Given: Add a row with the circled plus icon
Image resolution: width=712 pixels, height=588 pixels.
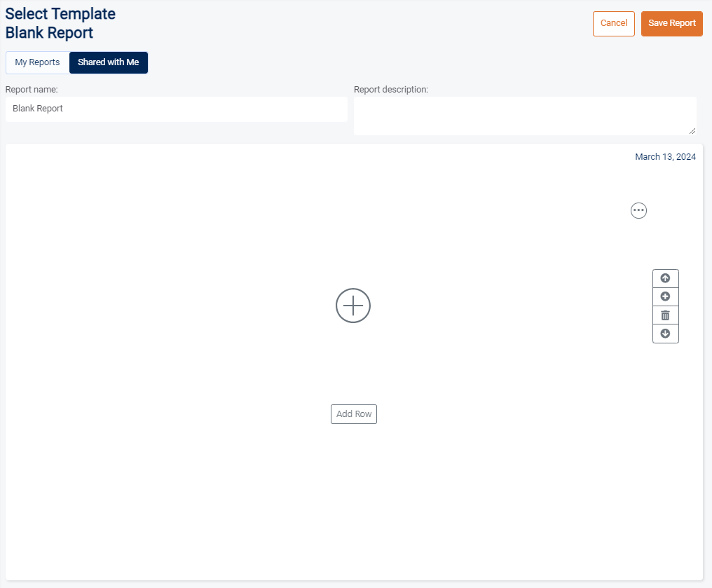Looking at the screenshot, I should pos(665,296).
